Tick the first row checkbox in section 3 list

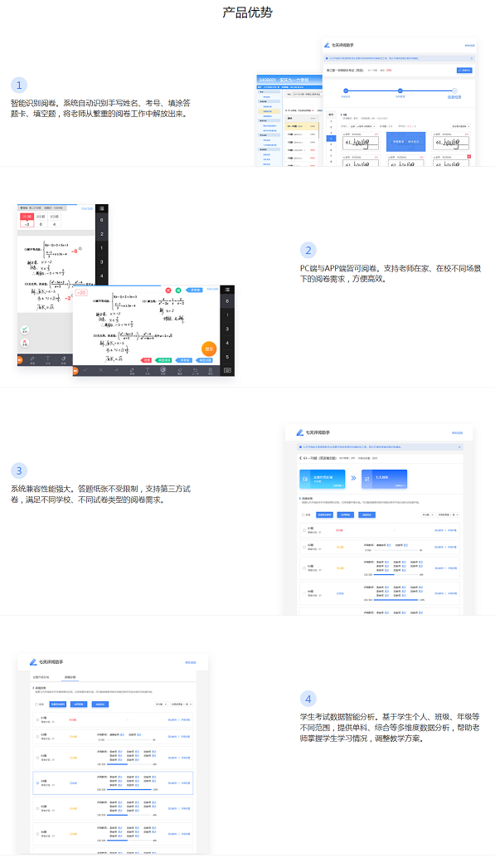click(x=304, y=530)
